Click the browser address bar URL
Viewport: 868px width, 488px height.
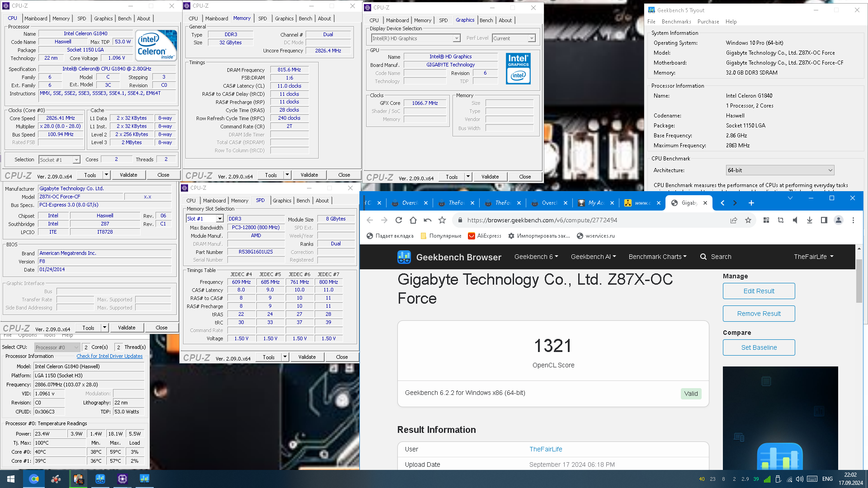(x=542, y=220)
